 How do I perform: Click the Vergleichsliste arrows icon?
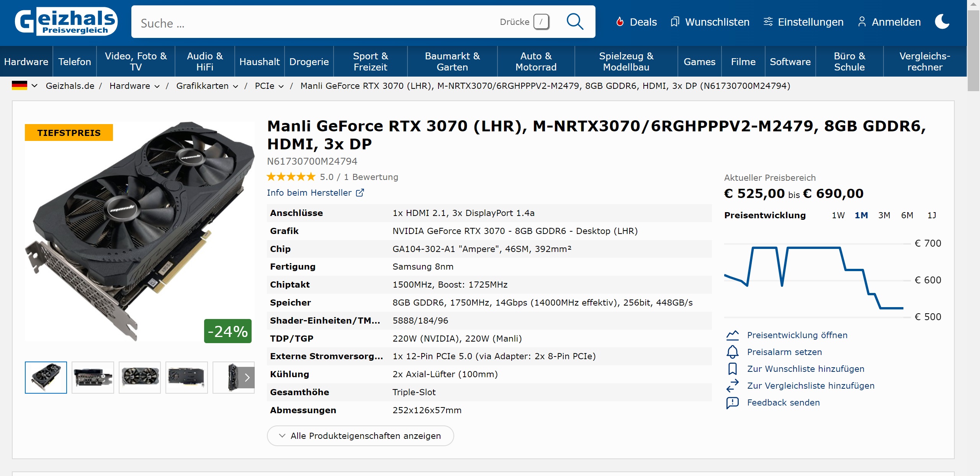pyautogui.click(x=732, y=386)
